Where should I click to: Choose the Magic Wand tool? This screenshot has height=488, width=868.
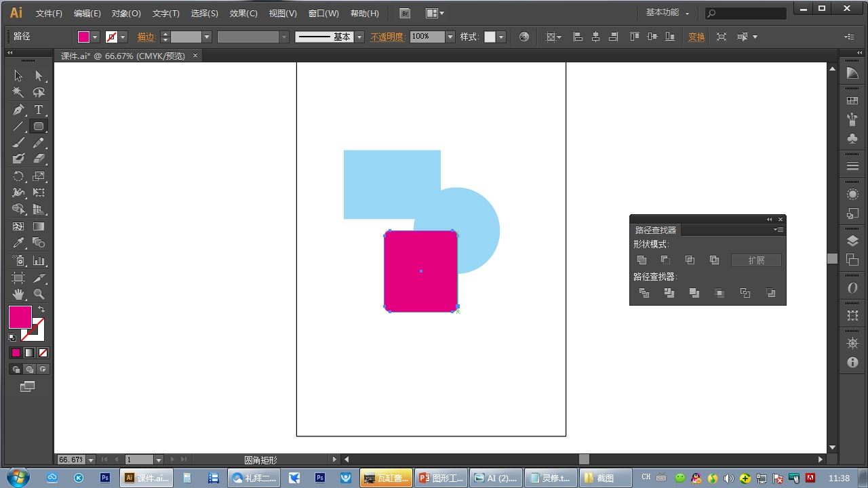pos(18,93)
